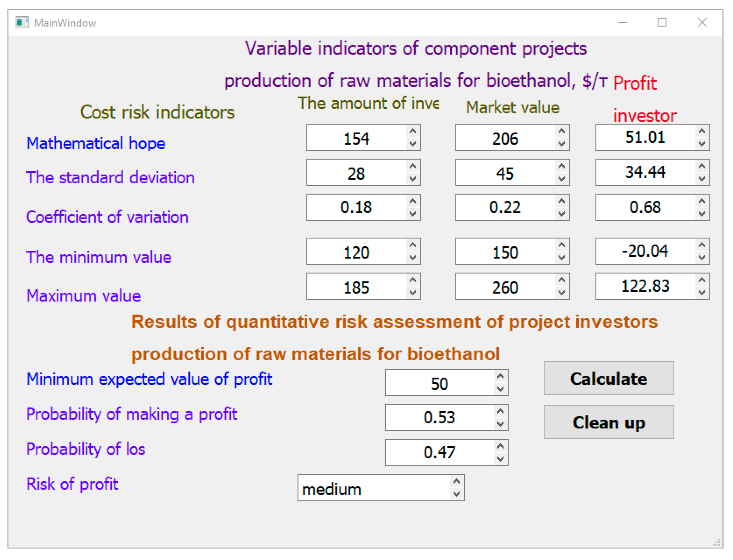The height and width of the screenshot is (560, 733).
Task: Increase probability of loss value 0.47
Action: click(x=501, y=447)
